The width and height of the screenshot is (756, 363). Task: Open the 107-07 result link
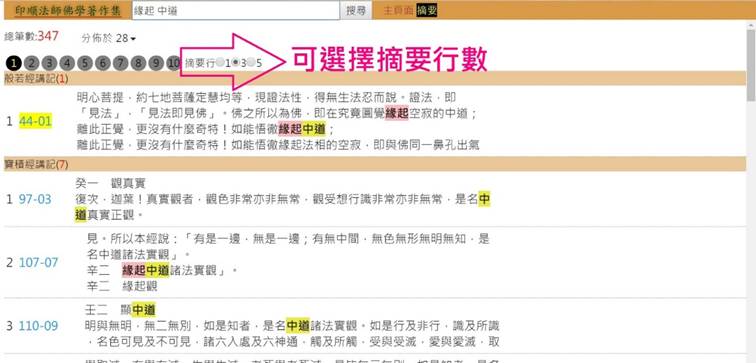(38, 263)
